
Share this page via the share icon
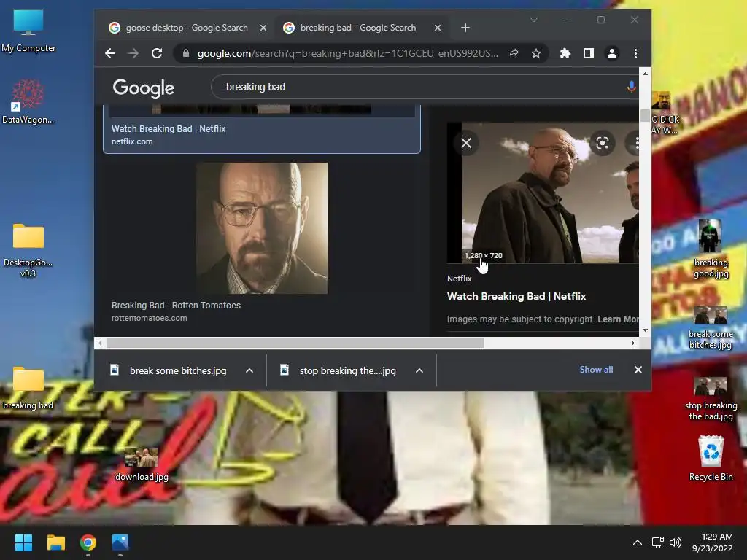(513, 53)
